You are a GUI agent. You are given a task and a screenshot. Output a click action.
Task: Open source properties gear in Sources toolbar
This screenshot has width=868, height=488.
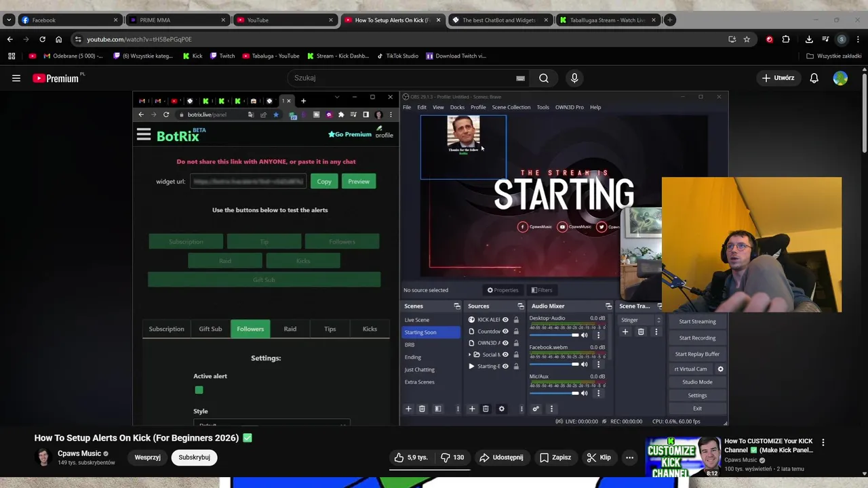point(501,409)
